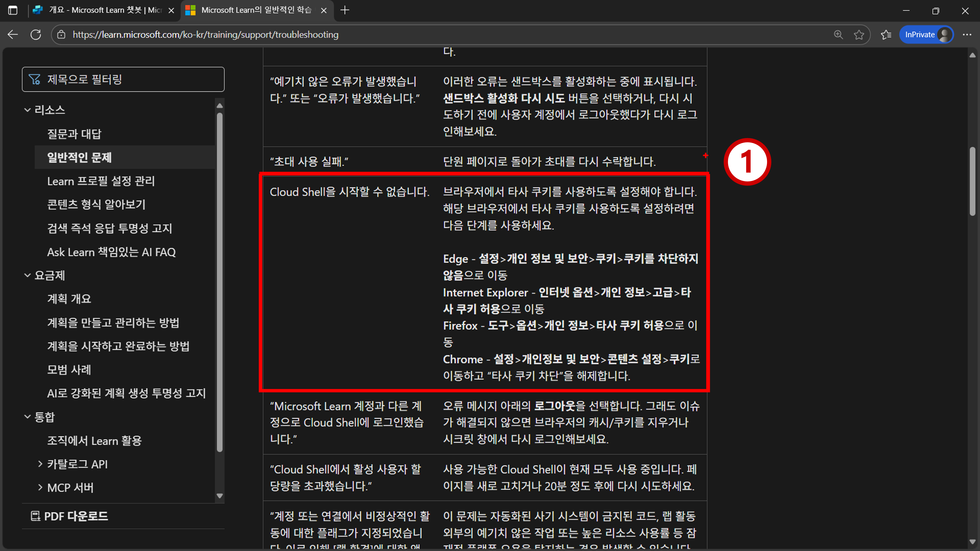980x551 pixels.
Task: Collapse the 요금제 section
Action: [x=27, y=275]
